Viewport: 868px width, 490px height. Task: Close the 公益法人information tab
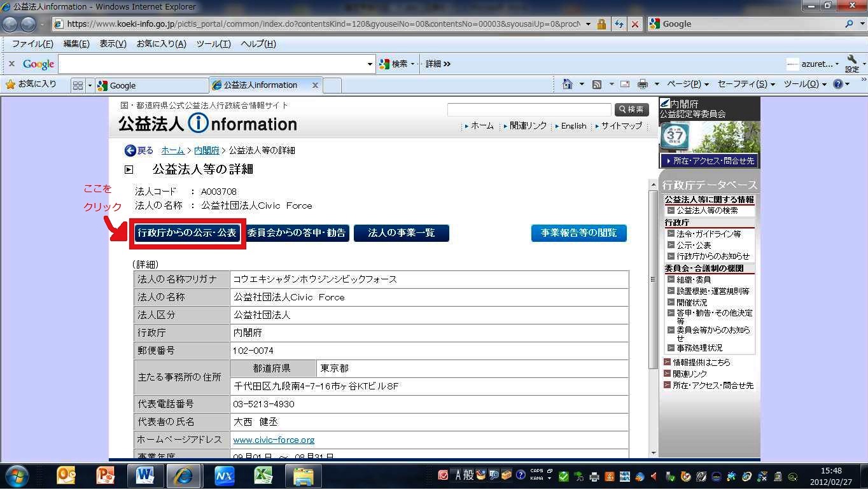(x=315, y=85)
